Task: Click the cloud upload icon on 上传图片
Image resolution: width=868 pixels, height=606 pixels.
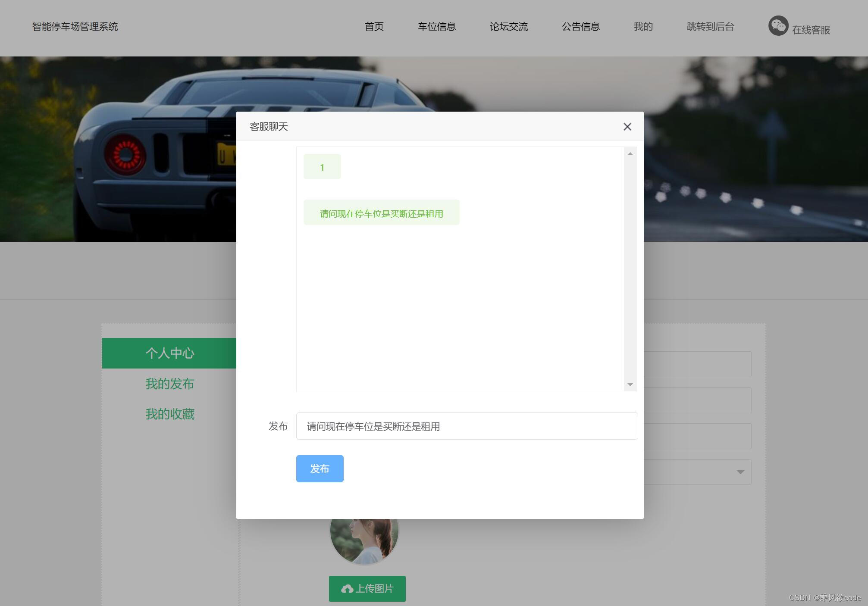Action: (x=347, y=589)
